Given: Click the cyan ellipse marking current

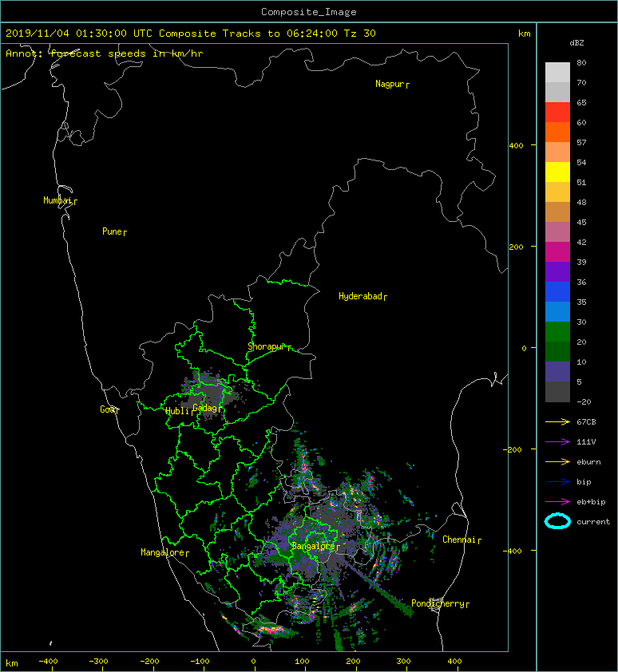Looking at the screenshot, I should tap(557, 521).
